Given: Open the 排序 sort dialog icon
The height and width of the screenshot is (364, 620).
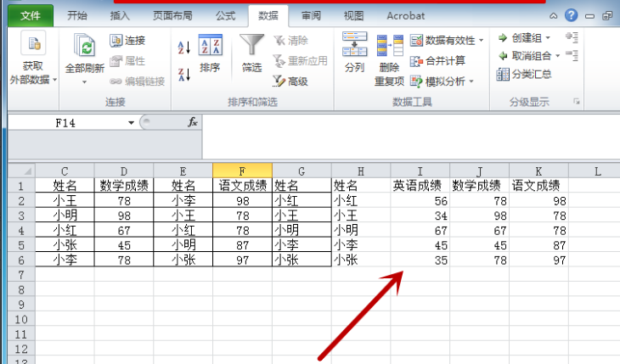Looking at the screenshot, I should (x=210, y=45).
